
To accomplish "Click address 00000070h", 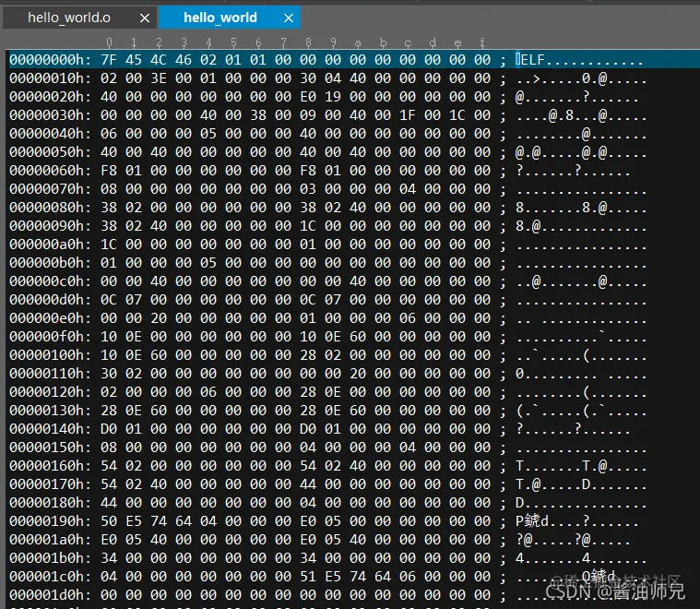I will [x=50, y=189].
